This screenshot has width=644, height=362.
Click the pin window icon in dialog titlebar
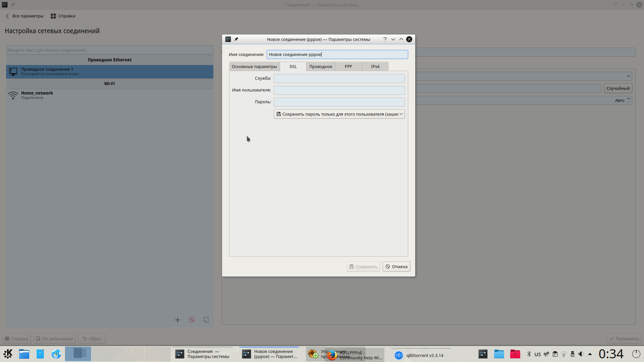point(236,39)
